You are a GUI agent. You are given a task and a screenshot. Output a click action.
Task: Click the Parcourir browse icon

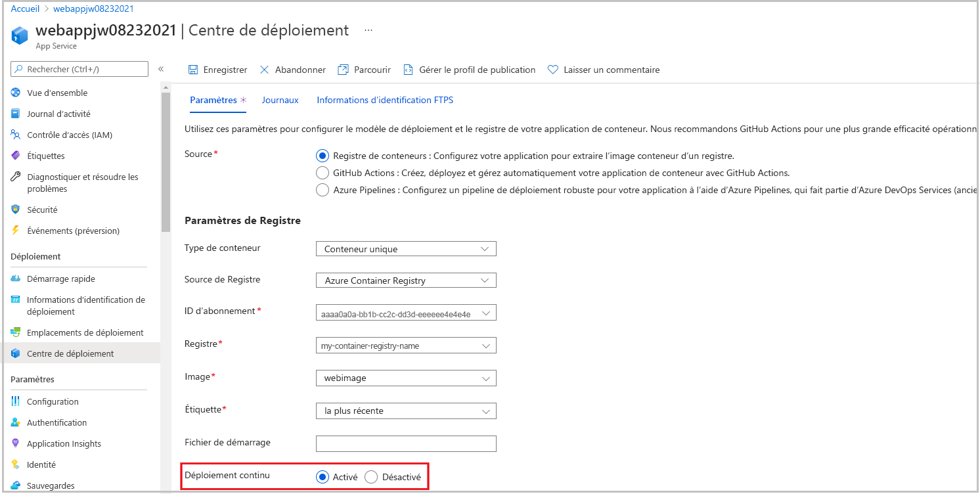click(343, 70)
